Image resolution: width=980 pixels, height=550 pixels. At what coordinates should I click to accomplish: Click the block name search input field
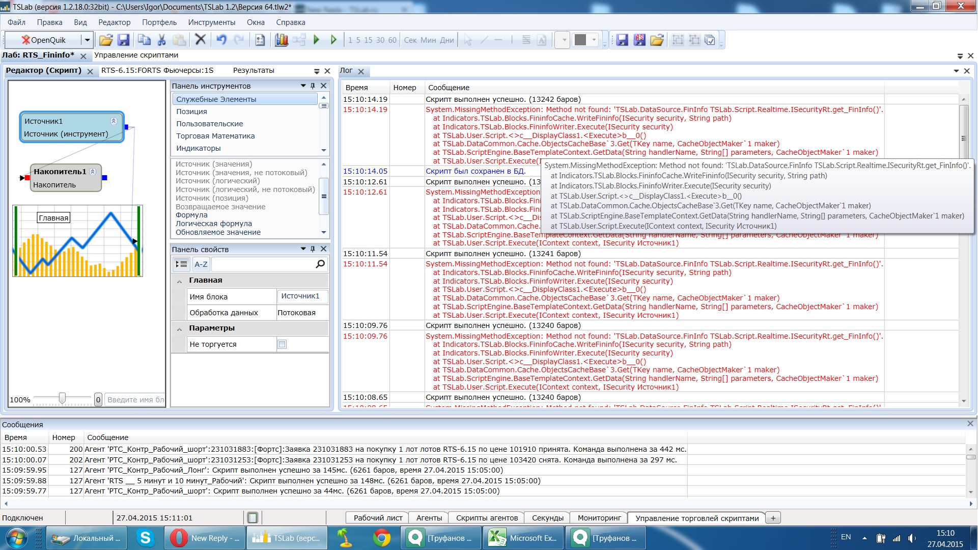[x=135, y=400]
